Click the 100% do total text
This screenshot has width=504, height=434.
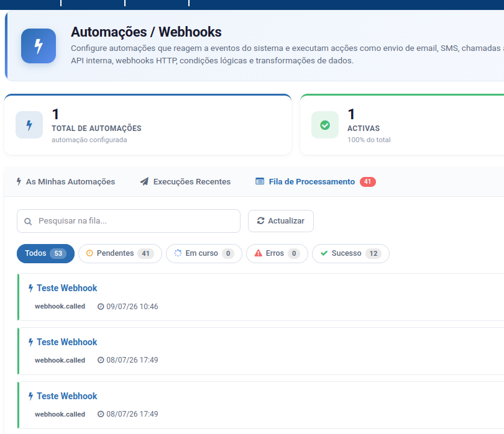point(369,140)
